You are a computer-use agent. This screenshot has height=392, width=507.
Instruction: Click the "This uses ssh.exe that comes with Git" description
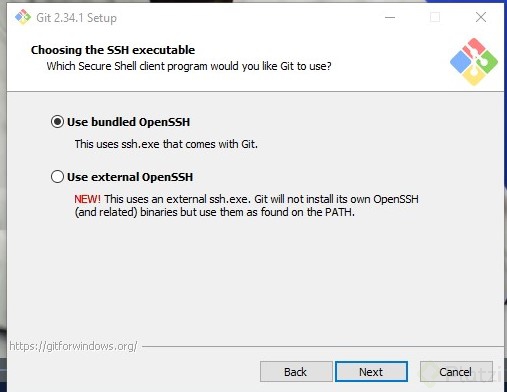tap(166, 144)
